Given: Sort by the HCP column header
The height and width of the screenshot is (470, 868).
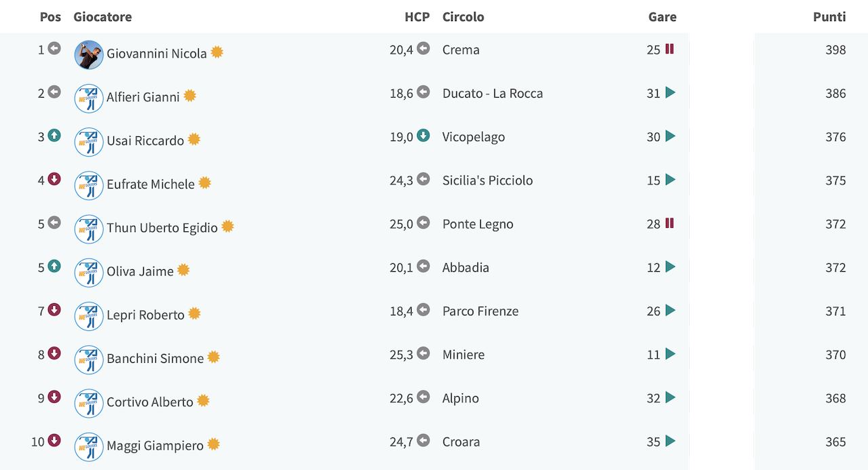Looking at the screenshot, I should coord(417,17).
